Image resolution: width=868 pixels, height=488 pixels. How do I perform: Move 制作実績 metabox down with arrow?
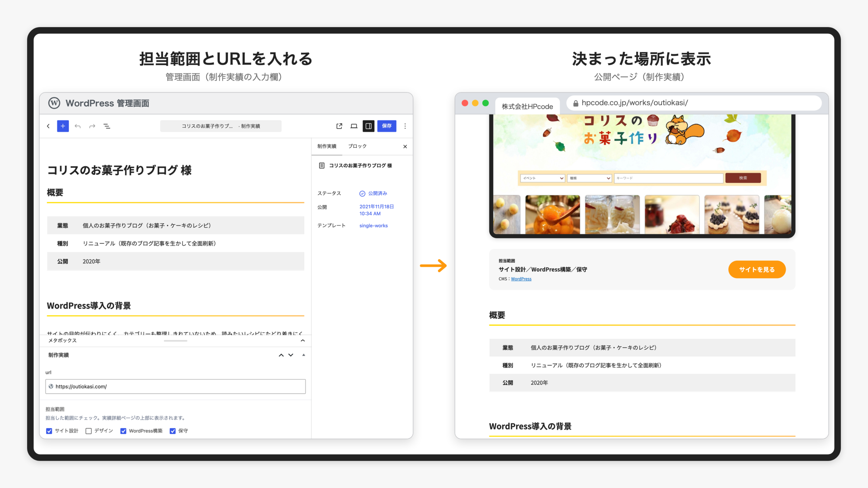point(291,355)
